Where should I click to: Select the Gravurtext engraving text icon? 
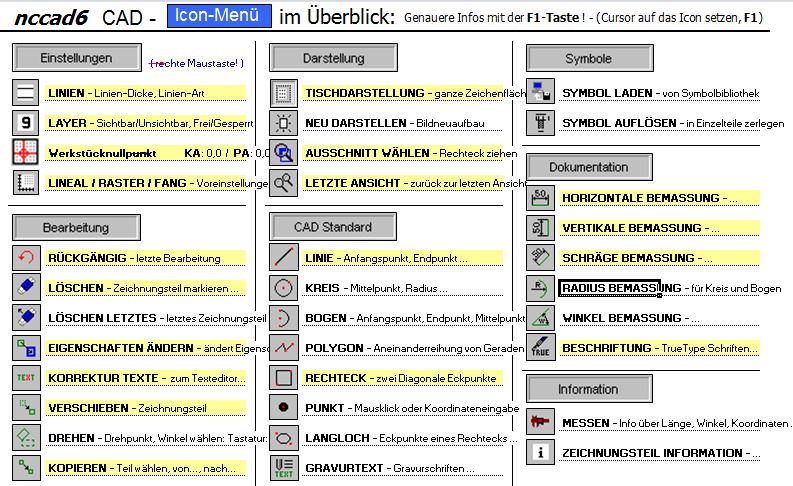pyautogui.click(x=285, y=468)
